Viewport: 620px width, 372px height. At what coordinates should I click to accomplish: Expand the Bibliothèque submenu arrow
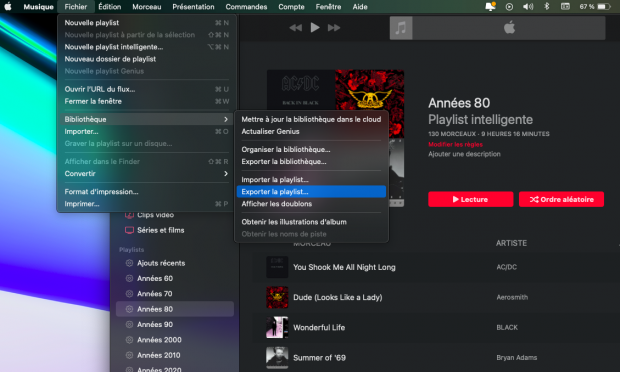[226, 119]
